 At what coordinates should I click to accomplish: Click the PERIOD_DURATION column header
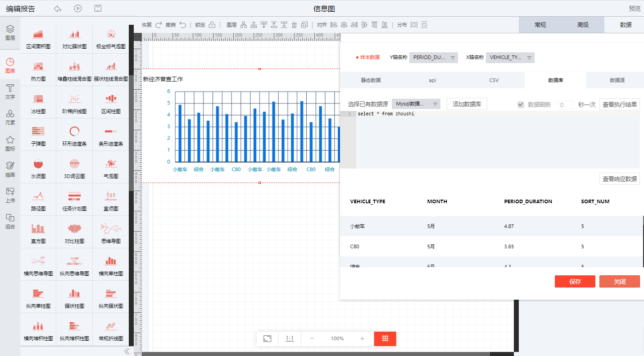[x=528, y=201]
